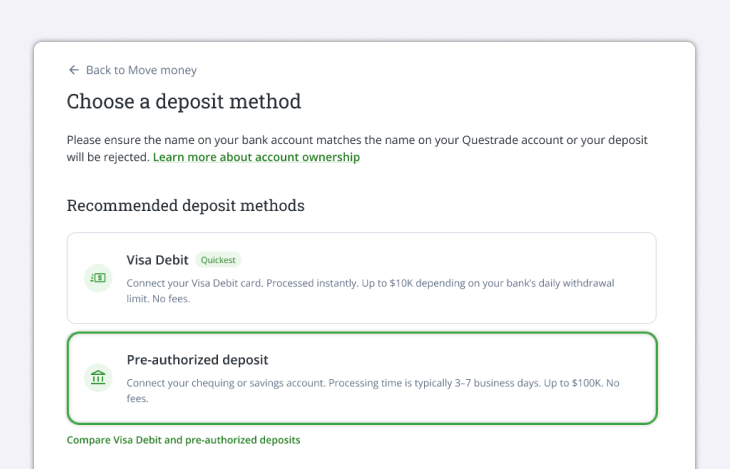Select the Pre-authorized deposit title
The image size is (730, 469).
(x=197, y=359)
